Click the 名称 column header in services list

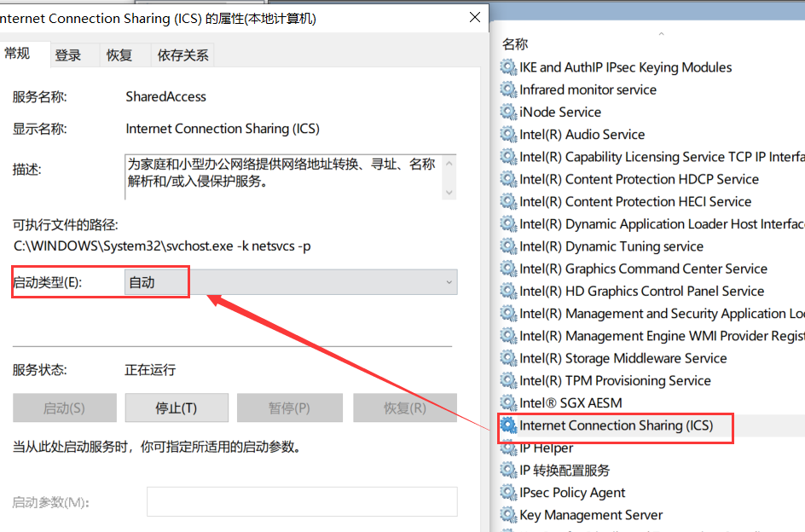point(515,44)
